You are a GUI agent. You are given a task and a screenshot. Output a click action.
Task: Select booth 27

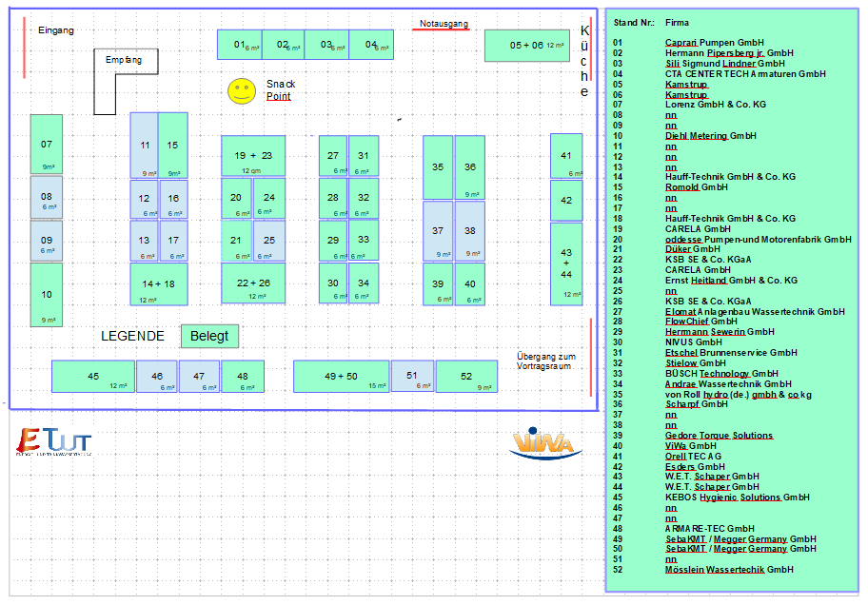coord(333,156)
